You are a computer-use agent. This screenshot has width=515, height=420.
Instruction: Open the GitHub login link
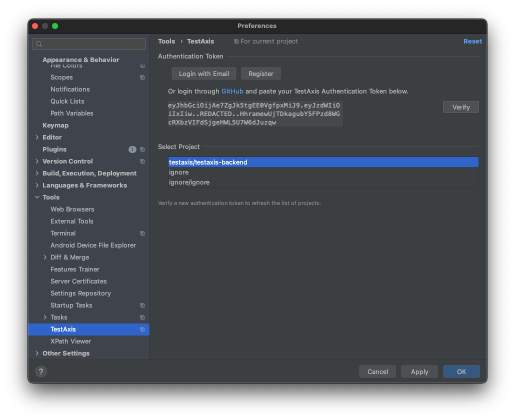click(232, 91)
